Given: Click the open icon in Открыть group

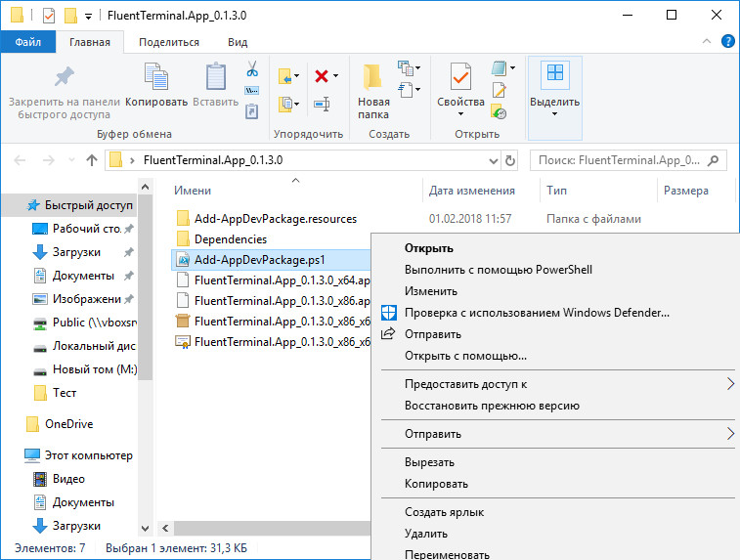Looking at the screenshot, I should tap(500, 68).
